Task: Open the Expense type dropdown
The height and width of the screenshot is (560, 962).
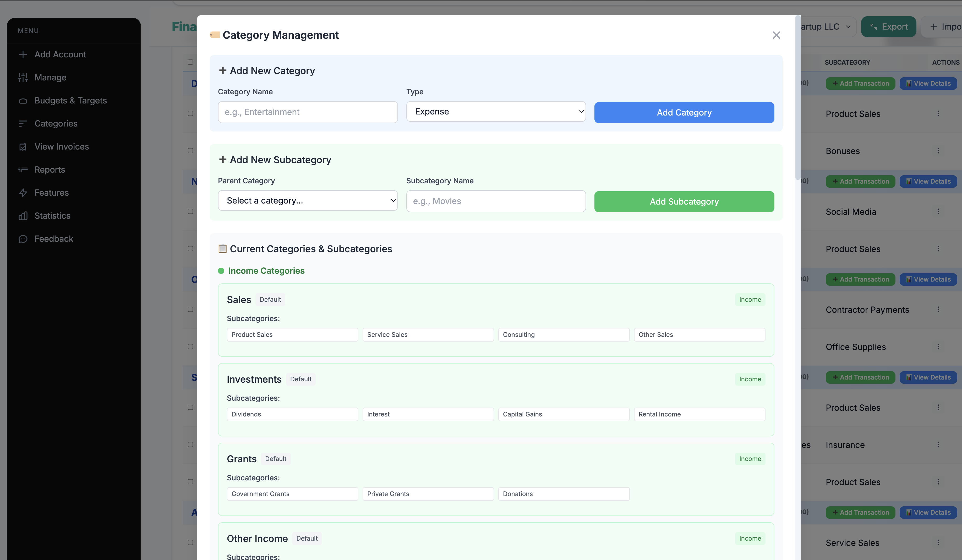Action: click(x=495, y=112)
